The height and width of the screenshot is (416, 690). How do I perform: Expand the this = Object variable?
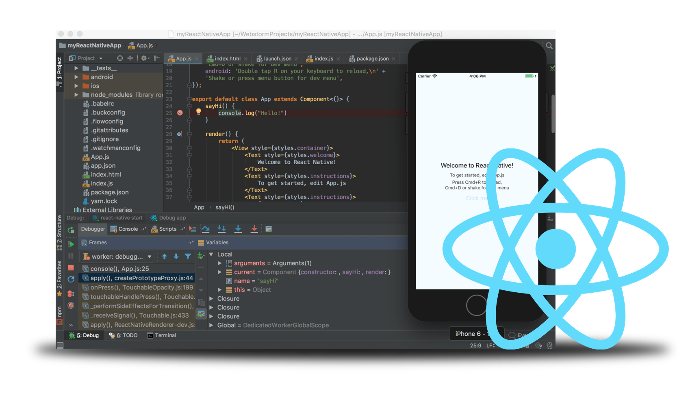click(220, 290)
